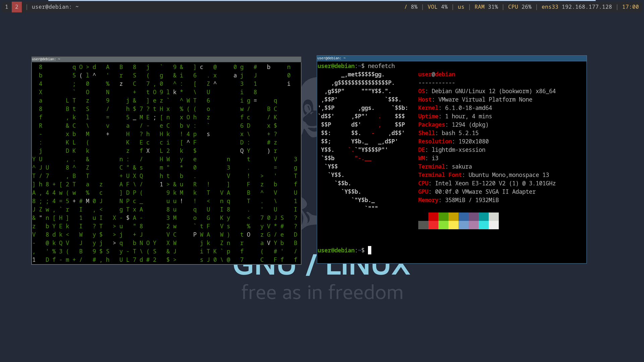
Task: Click the / 8% disk usage indicator
Action: (x=412, y=7)
